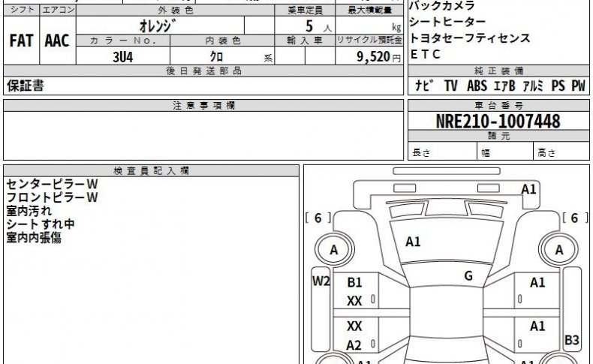Select the センターピラーW inspector note
The width and height of the screenshot is (593, 364).
pyautogui.click(x=53, y=184)
